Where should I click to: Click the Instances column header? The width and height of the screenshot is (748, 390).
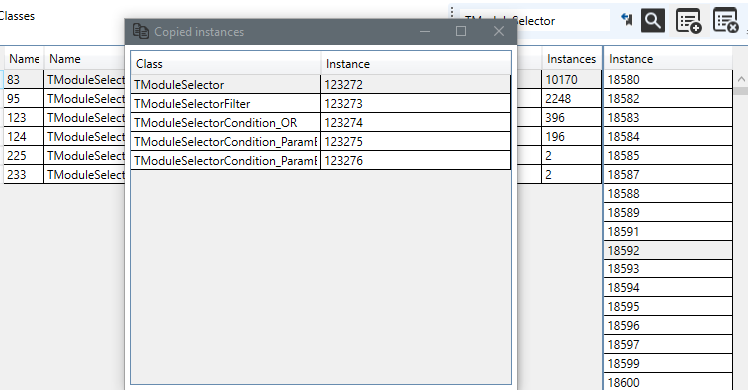click(x=571, y=59)
